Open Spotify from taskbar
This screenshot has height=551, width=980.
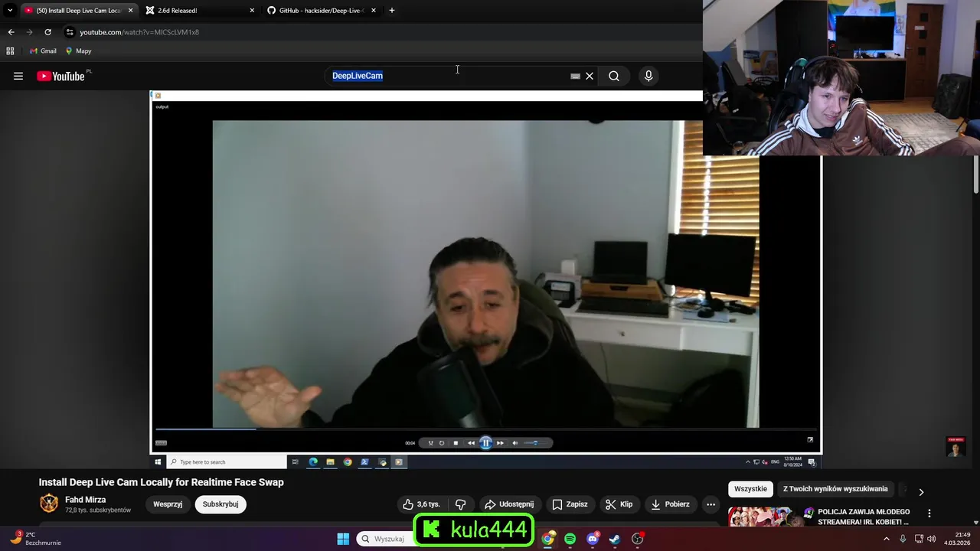click(570, 539)
